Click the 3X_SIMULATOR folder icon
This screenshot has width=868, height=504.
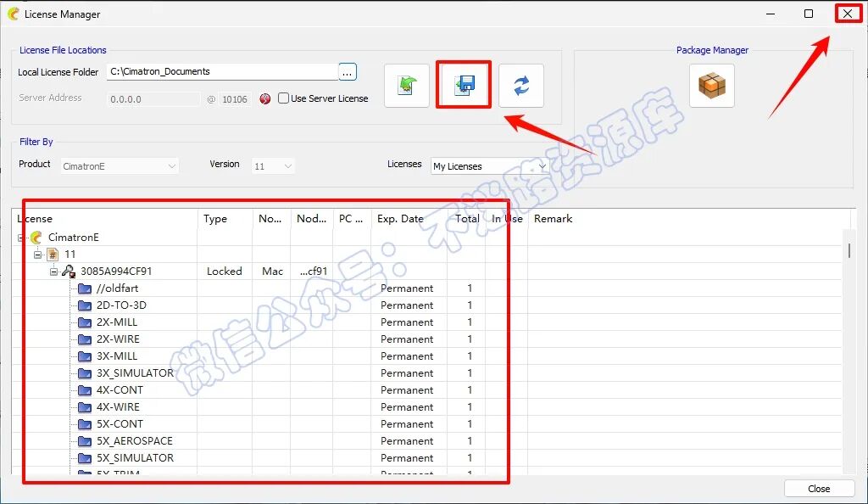click(85, 373)
